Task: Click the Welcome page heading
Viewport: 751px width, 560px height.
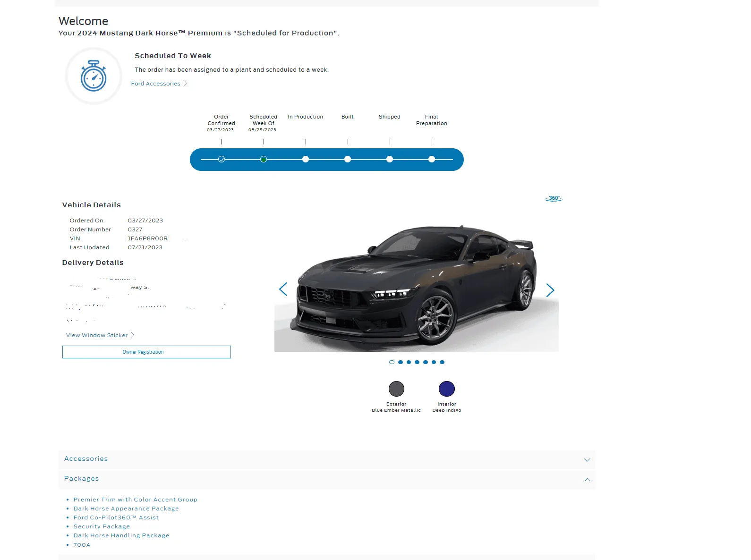Action: (84, 21)
